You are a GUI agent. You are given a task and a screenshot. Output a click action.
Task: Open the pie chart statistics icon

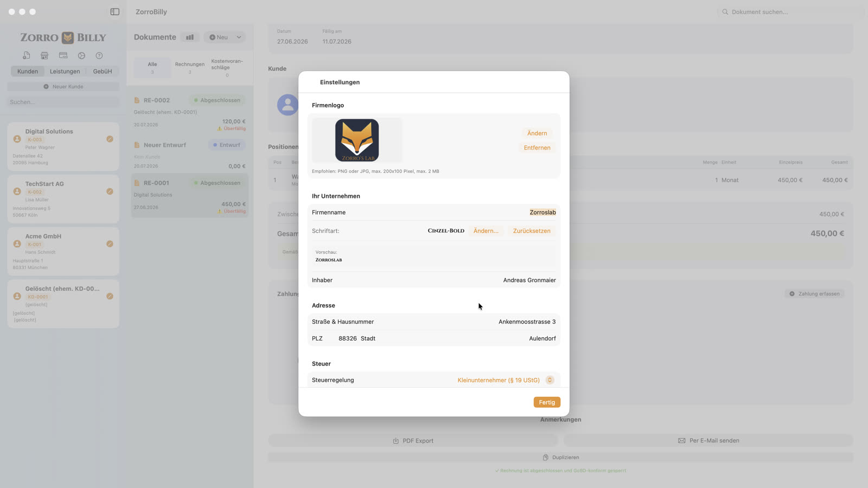(81, 55)
